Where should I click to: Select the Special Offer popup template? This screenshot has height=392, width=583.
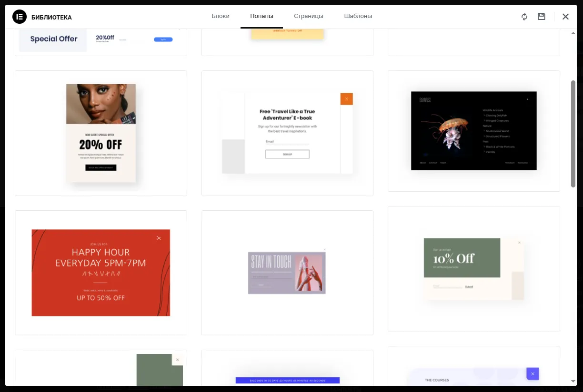coord(101,42)
